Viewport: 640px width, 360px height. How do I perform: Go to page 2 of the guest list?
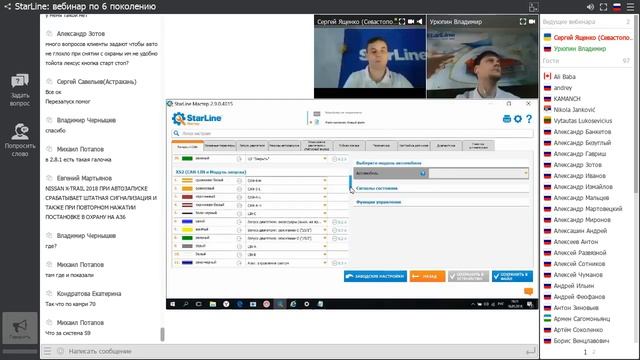click(594, 352)
